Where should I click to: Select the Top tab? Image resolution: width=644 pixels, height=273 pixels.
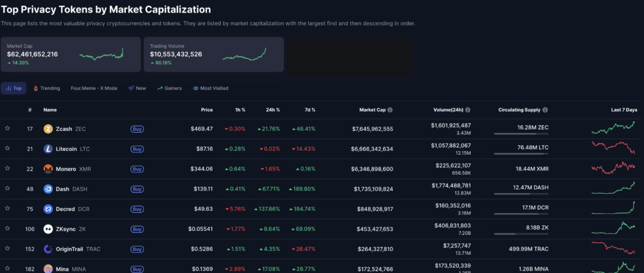coord(14,88)
